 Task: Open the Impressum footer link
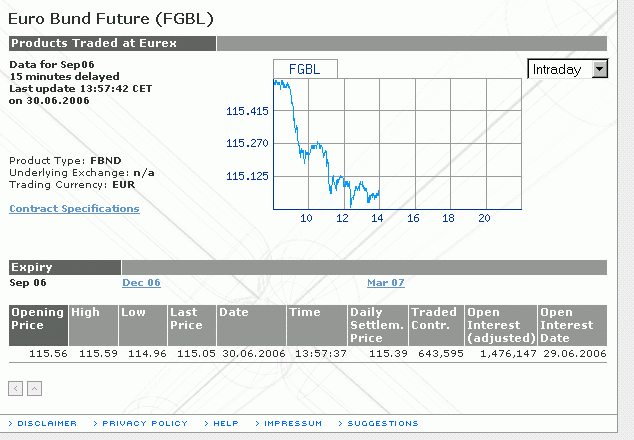click(x=293, y=423)
